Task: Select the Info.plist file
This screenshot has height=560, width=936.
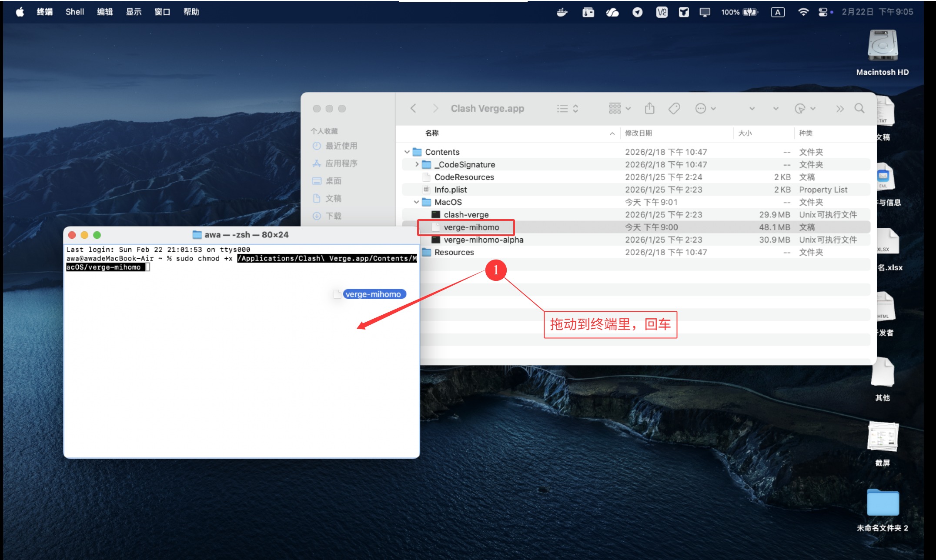Action: (636, 190)
